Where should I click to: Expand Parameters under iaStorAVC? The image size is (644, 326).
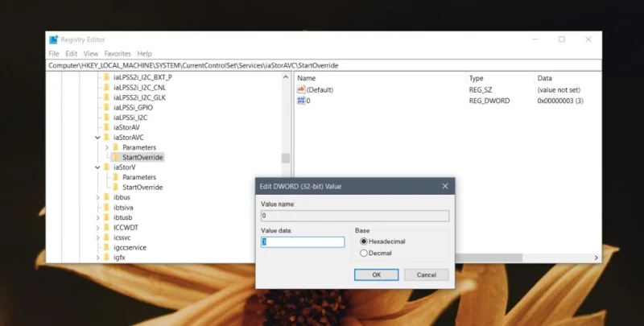pos(107,147)
